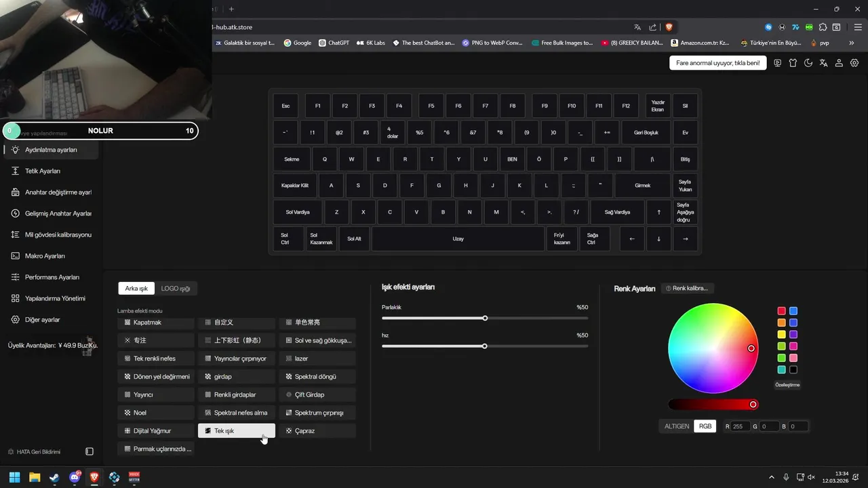Viewport: 868px width, 488px height.
Task: Open the shirt theme icon in the header
Action: [793, 63]
